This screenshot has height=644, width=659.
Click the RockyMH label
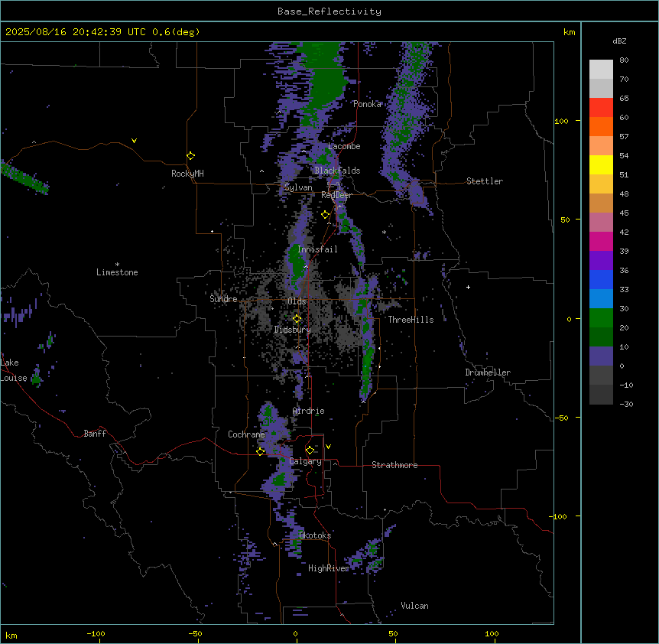pos(187,174)
